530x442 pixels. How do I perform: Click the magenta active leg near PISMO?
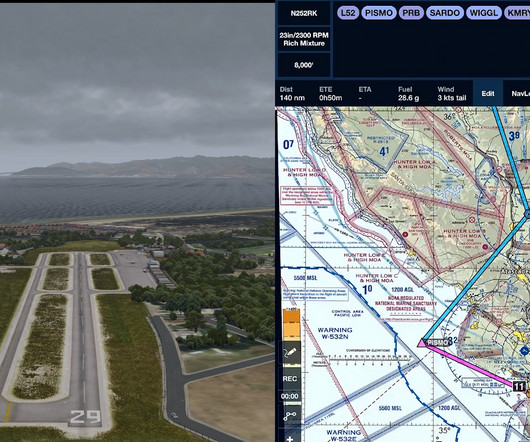click(x=470, y=367)
